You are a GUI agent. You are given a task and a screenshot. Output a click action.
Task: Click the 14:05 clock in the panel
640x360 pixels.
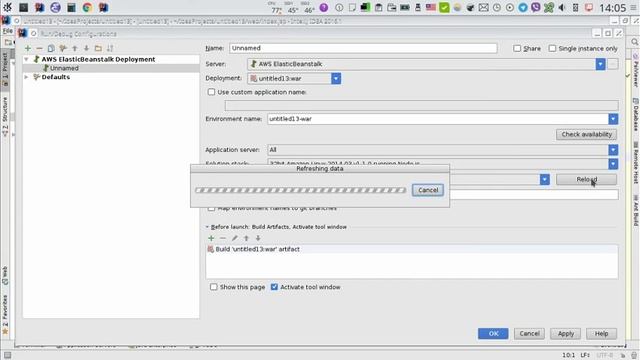(612, 8)
